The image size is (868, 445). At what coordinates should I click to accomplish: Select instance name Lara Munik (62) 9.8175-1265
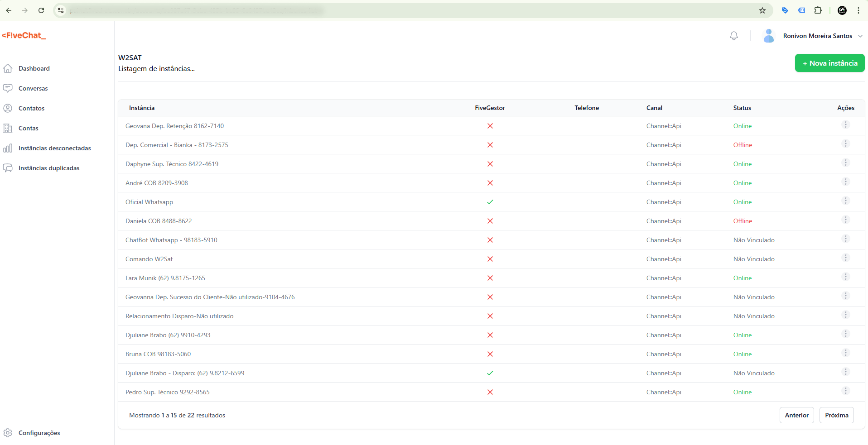[165, 278]
